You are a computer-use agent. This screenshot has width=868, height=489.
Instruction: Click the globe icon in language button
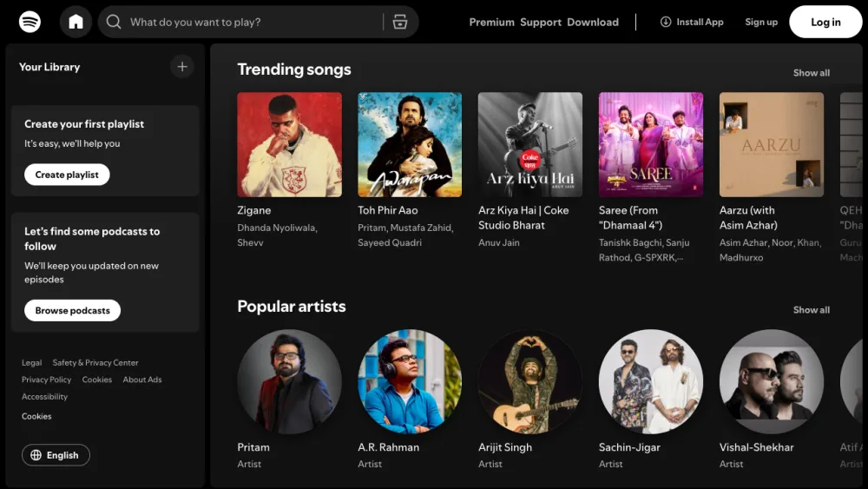(x=36, y=455)
